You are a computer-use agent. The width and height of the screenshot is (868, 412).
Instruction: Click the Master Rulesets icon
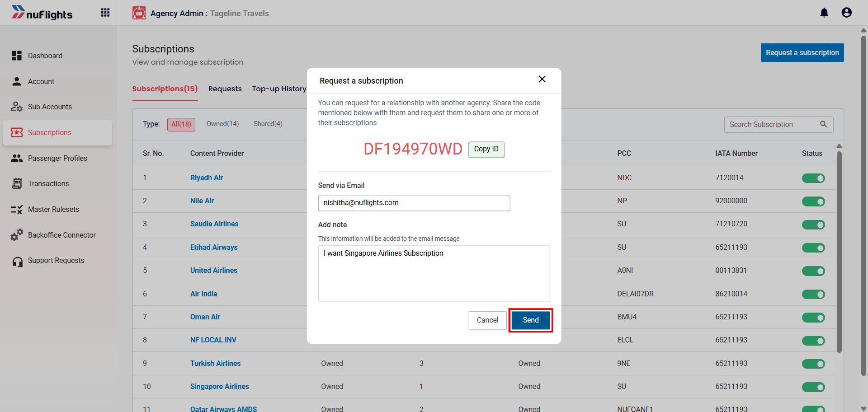point(17,209)
